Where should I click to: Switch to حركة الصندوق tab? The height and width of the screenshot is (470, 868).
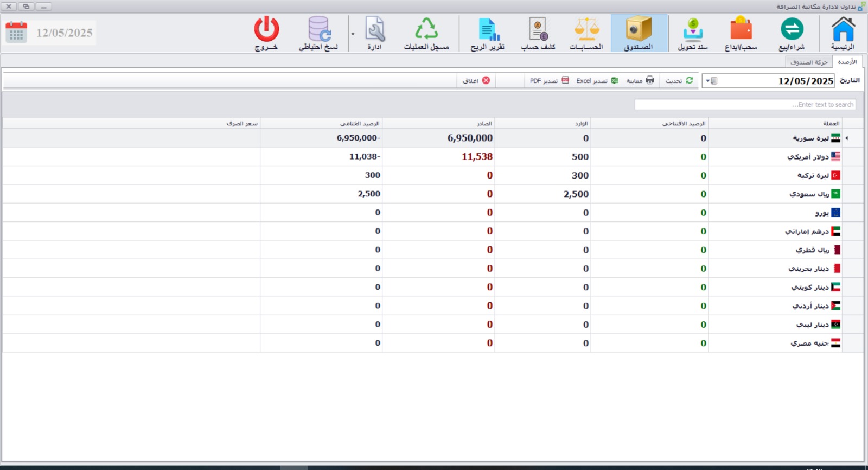coord(809,62)
